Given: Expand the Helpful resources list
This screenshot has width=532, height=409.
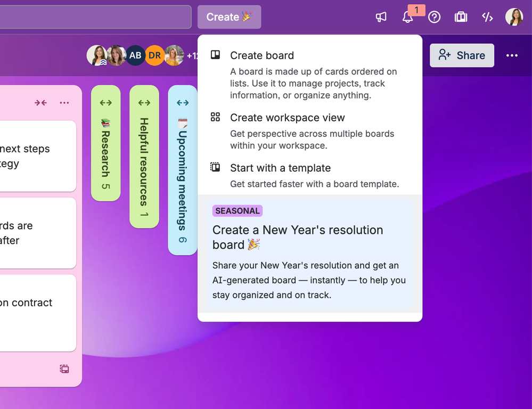Looking at the screenshot, I should point(144,102).
